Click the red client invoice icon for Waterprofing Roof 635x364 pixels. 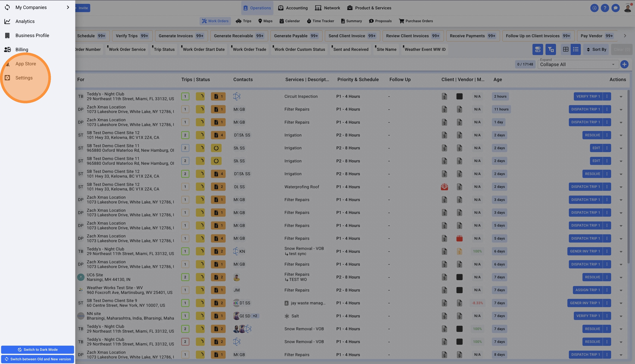444,187
